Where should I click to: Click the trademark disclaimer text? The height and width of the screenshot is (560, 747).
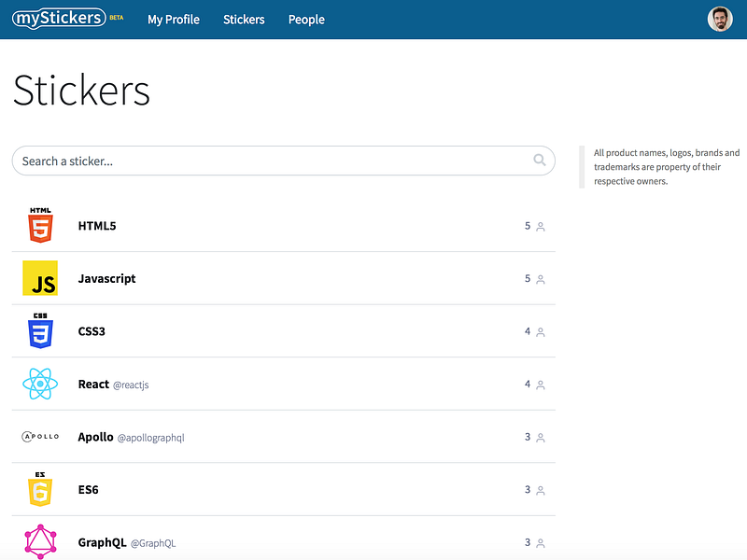point(666,167)
